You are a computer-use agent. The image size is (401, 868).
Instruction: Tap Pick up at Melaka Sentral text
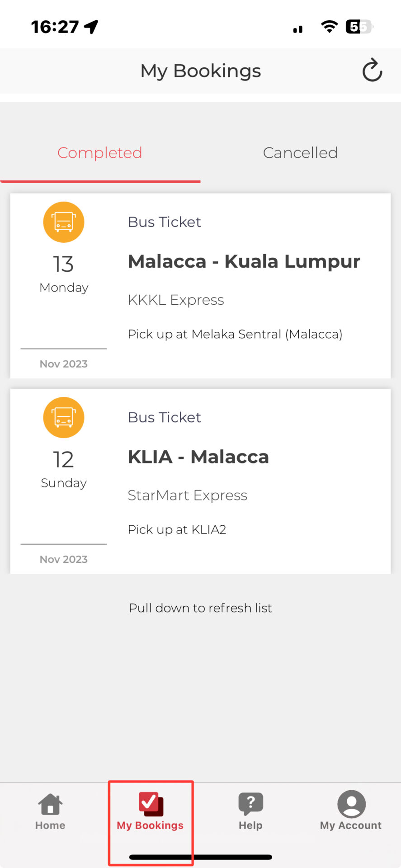pos(235,334)
